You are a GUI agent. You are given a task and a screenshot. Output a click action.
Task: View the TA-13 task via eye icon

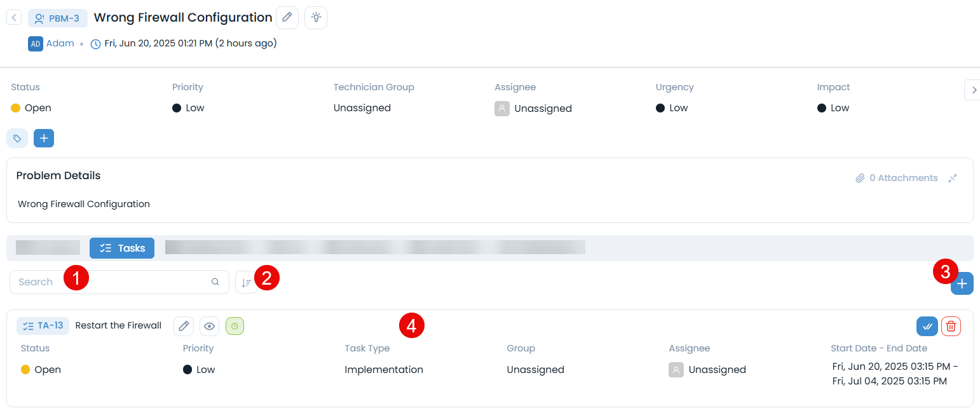pos(210,326)
